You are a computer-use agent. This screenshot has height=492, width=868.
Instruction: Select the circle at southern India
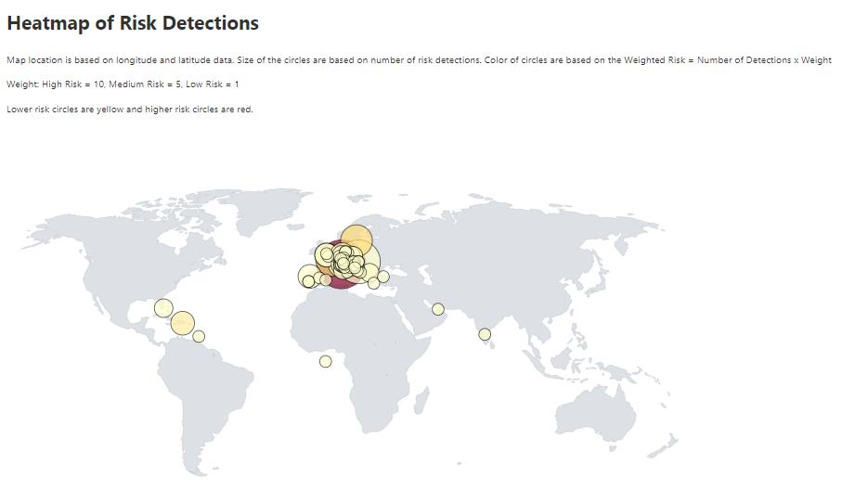pyautogui.click(x=485, y=334)
